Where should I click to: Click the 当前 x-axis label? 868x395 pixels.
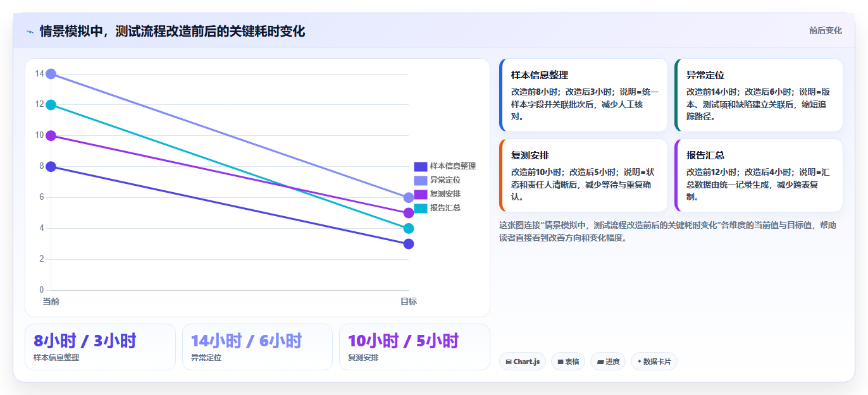tap(51, 301)
